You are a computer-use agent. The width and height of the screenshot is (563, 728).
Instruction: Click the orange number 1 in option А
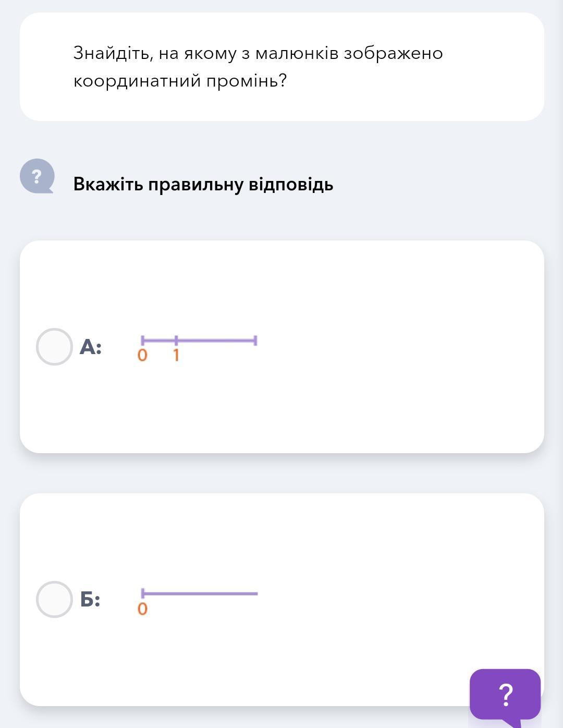point(176,356)
